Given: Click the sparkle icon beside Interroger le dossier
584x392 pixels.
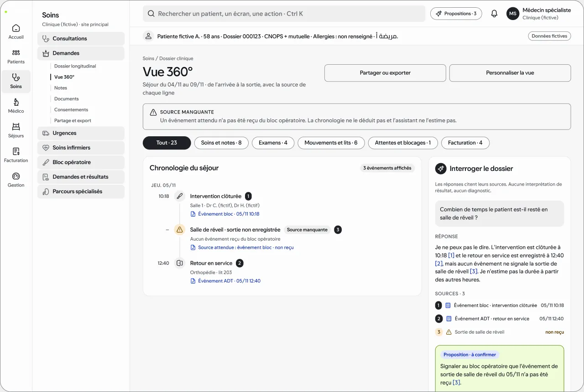Looking at the screenshot, I should pos(441,169).
